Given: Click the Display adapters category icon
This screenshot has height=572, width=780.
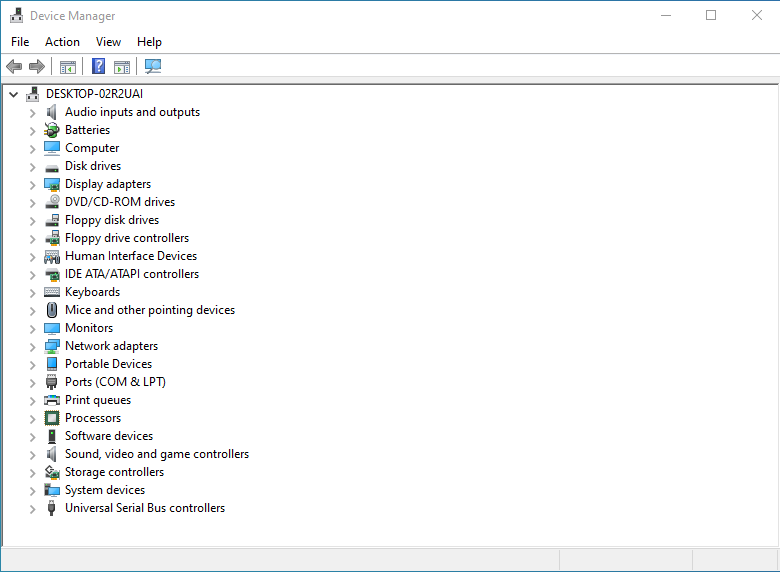Looking at the screenshot, I should tap(52, 185).
